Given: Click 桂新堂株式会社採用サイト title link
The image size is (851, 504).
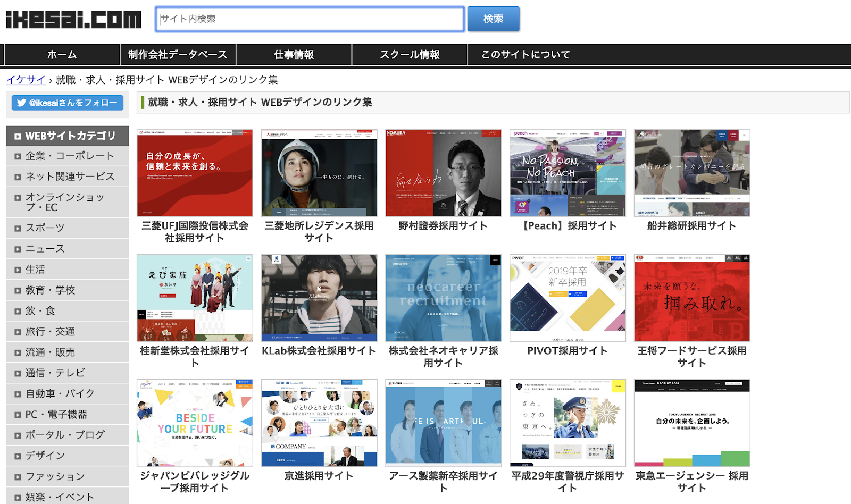Looking at the screenshot, I should [x=195, y=357].
